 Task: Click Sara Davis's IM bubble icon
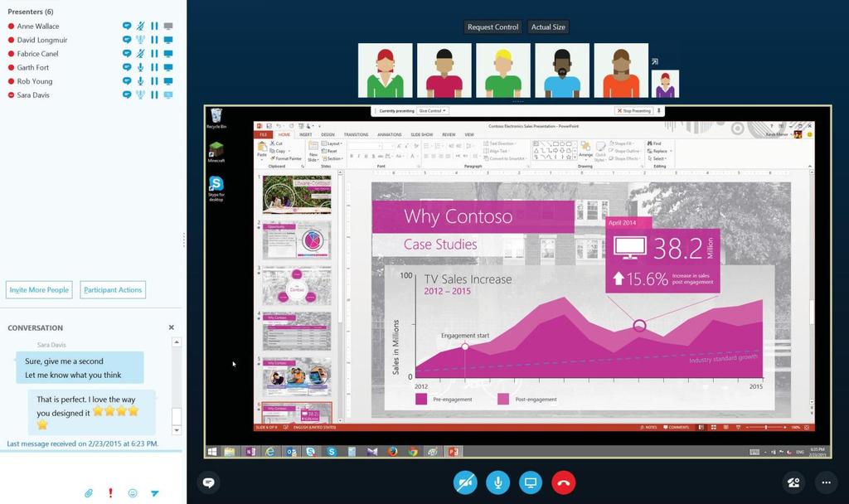(127, 94)
